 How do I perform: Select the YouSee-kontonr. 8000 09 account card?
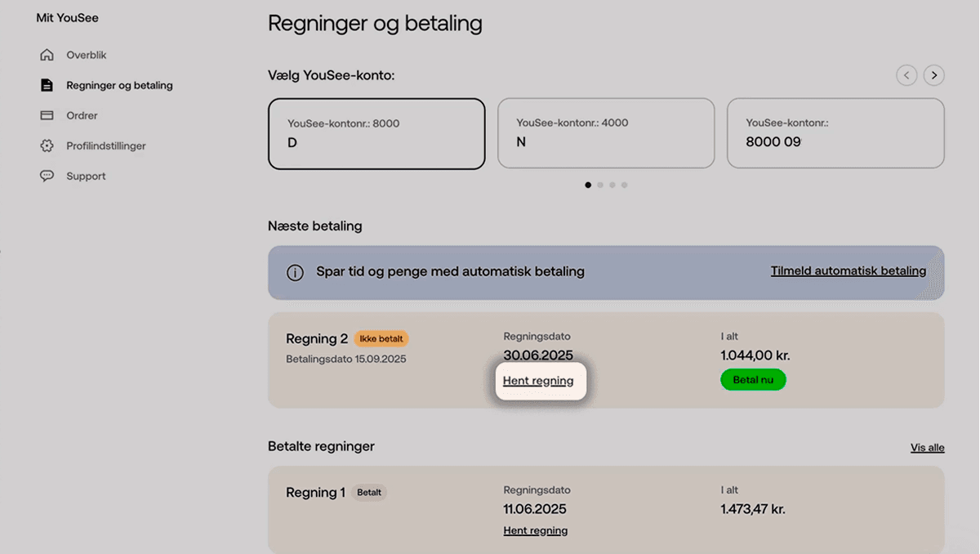click(x=835, y=133)
